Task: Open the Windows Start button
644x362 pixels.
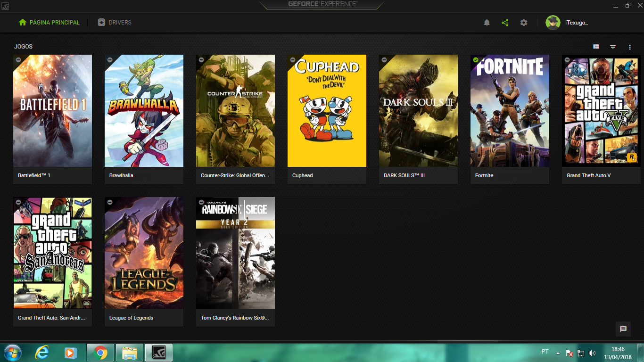Action: coord(12,353)
